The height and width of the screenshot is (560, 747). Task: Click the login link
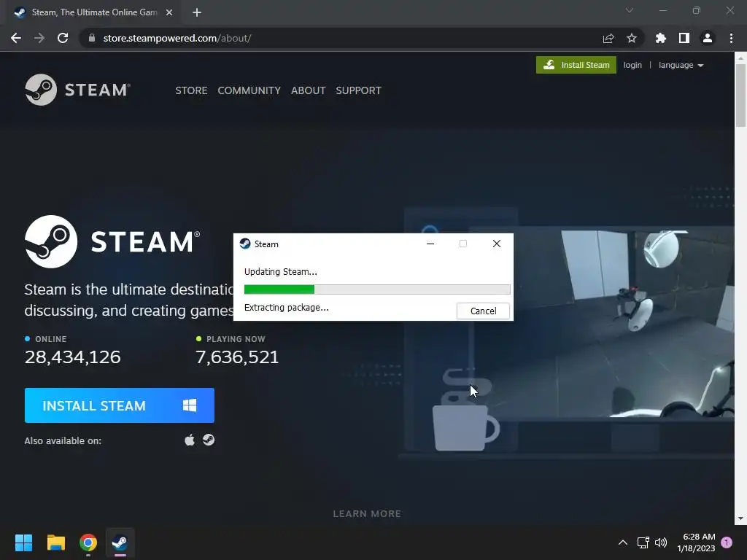tap(632, 65)
